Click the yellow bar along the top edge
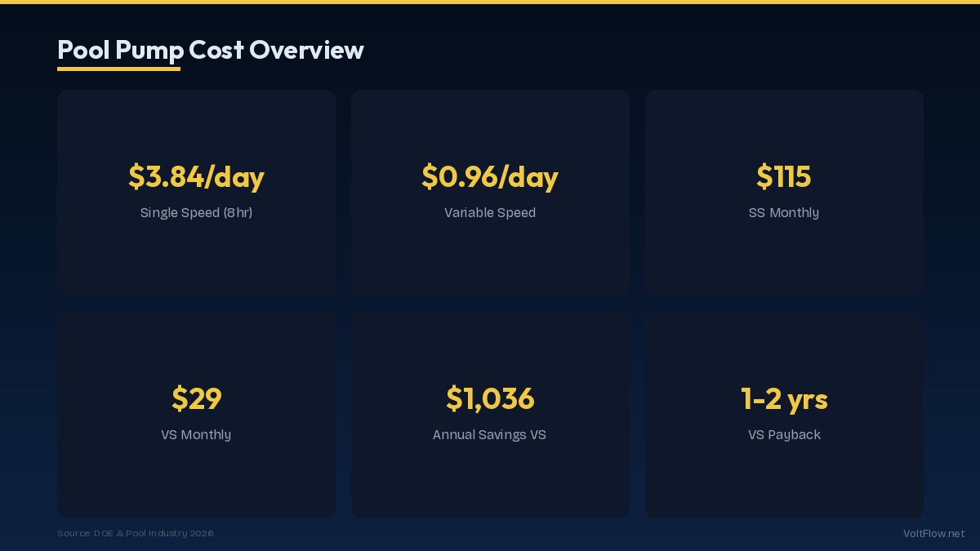The height and width of the screenshot is (551, 980). pyautogui.click(x=490, y=2)
